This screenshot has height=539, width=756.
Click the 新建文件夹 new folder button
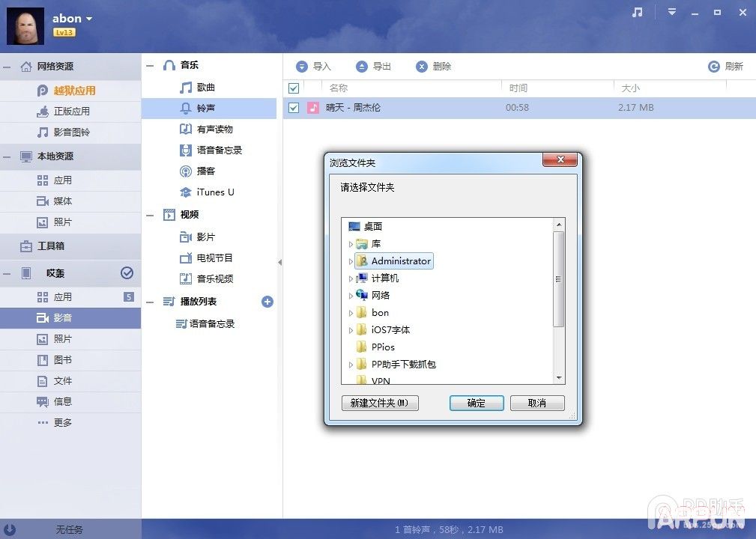point(379,403)
